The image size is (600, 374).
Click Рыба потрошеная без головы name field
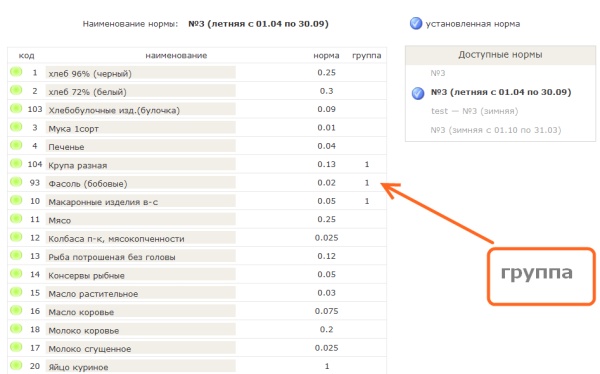140,256
